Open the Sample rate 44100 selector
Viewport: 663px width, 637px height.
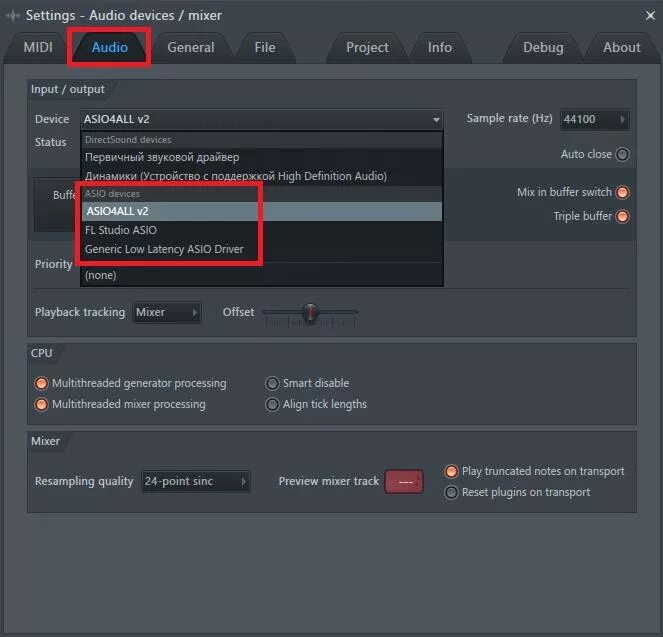click(x=594, y=119)
